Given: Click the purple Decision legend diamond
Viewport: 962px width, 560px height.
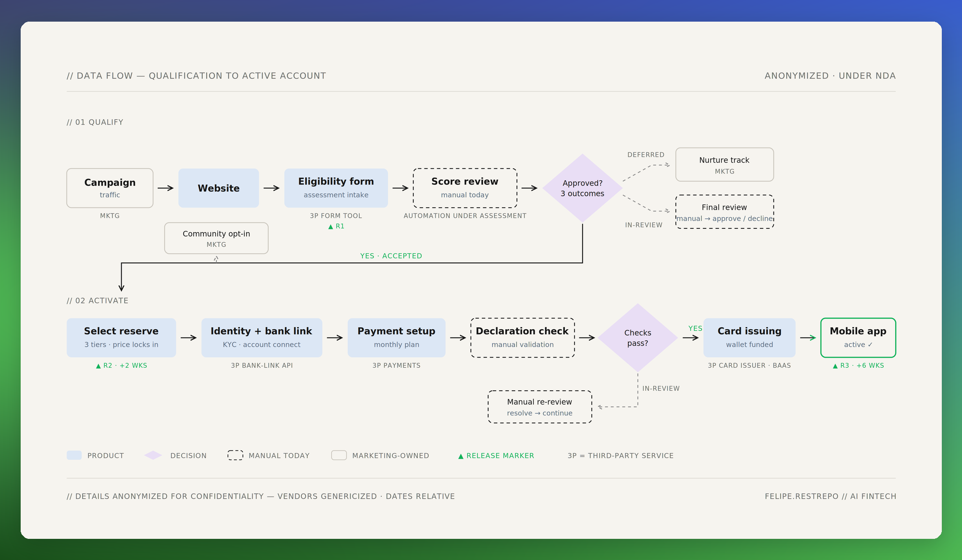Looking at the screenshot, I should click(x=153, y=455).
